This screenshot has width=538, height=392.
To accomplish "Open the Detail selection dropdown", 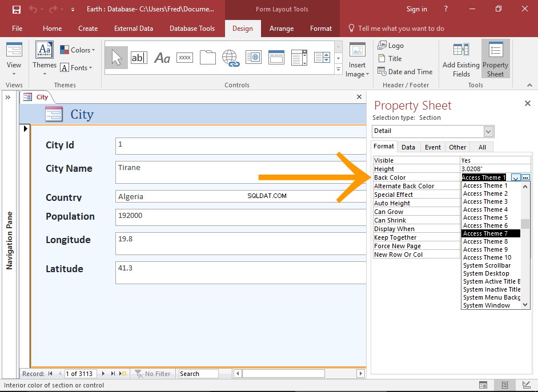I will [x=488, y=131].
